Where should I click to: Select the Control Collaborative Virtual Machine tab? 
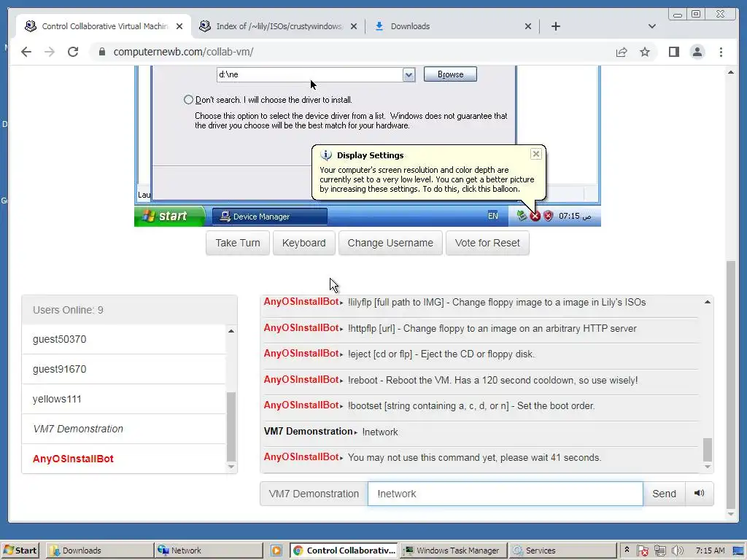(x=104, y=26)
